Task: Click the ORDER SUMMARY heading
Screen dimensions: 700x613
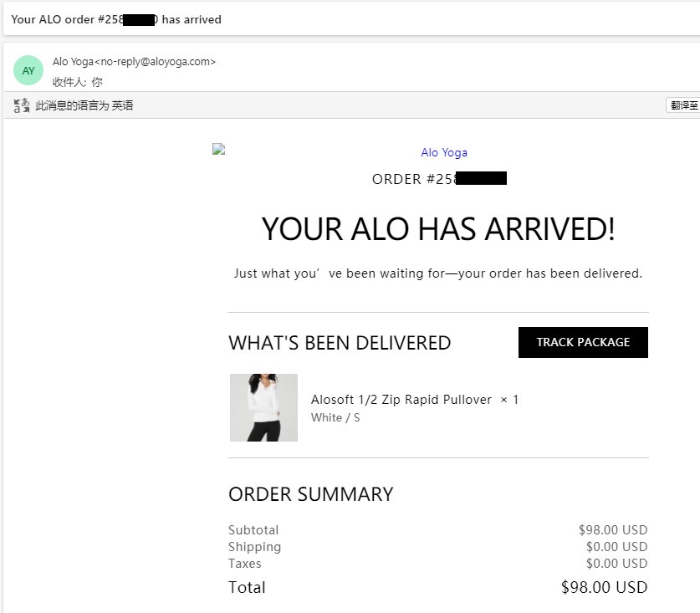Action: point(310,494)
